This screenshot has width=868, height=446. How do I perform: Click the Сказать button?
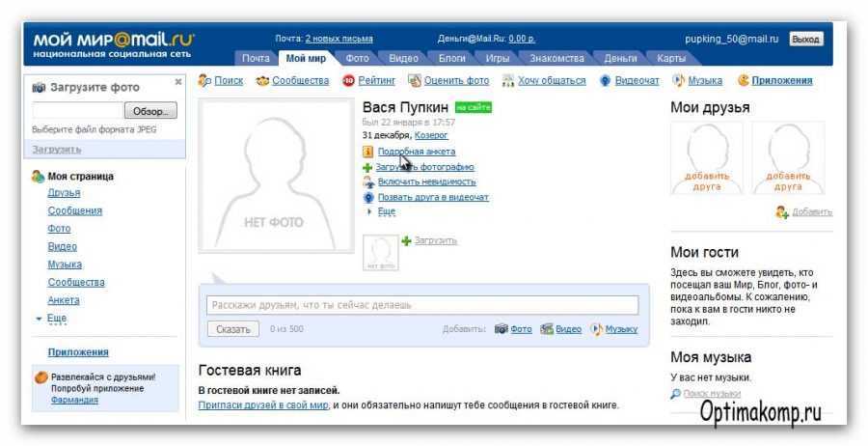coord(233,329)
